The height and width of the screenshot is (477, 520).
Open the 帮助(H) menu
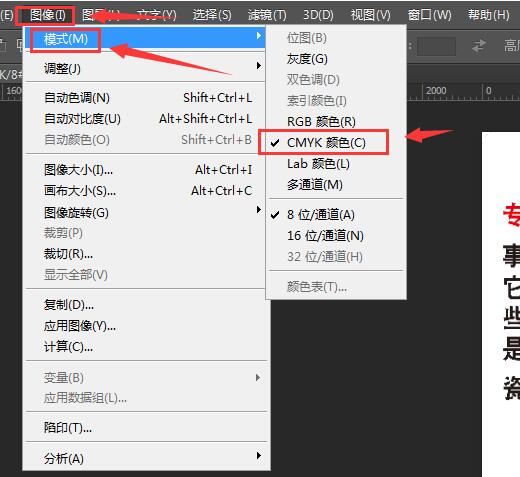pos(488,15)
